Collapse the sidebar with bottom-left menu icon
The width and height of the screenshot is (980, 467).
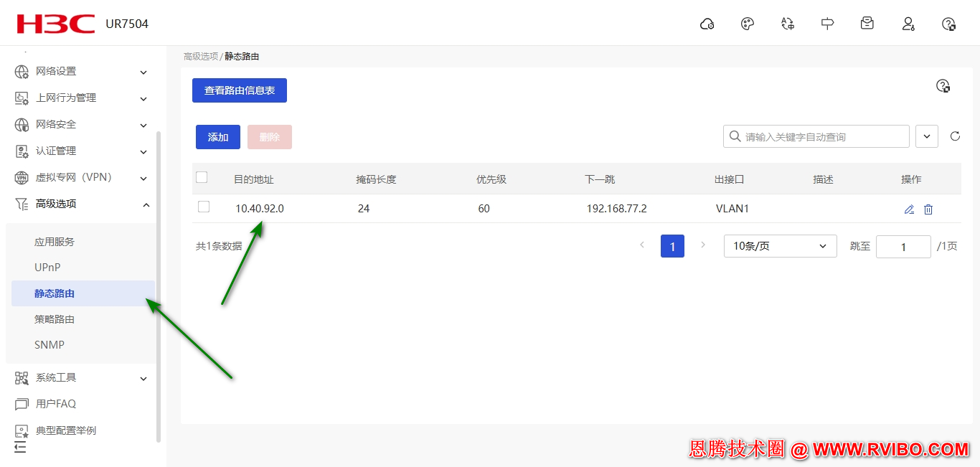click(20, 447)
